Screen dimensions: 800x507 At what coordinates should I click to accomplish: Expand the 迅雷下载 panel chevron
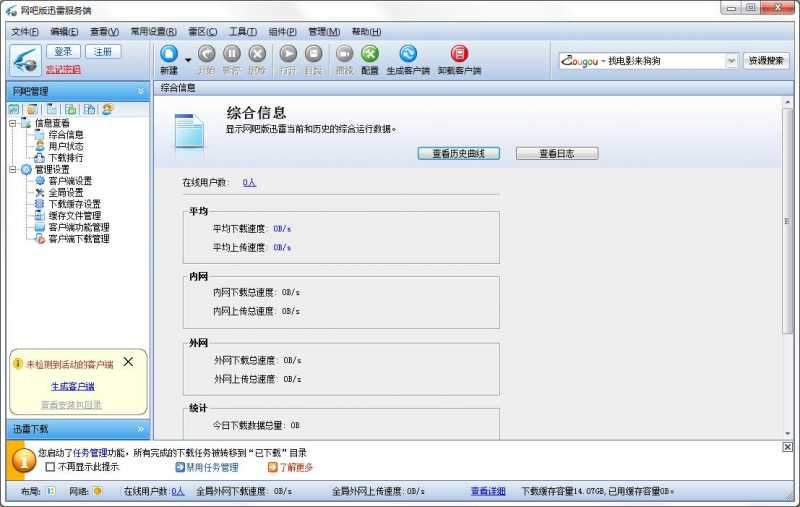tap(141, 429)
